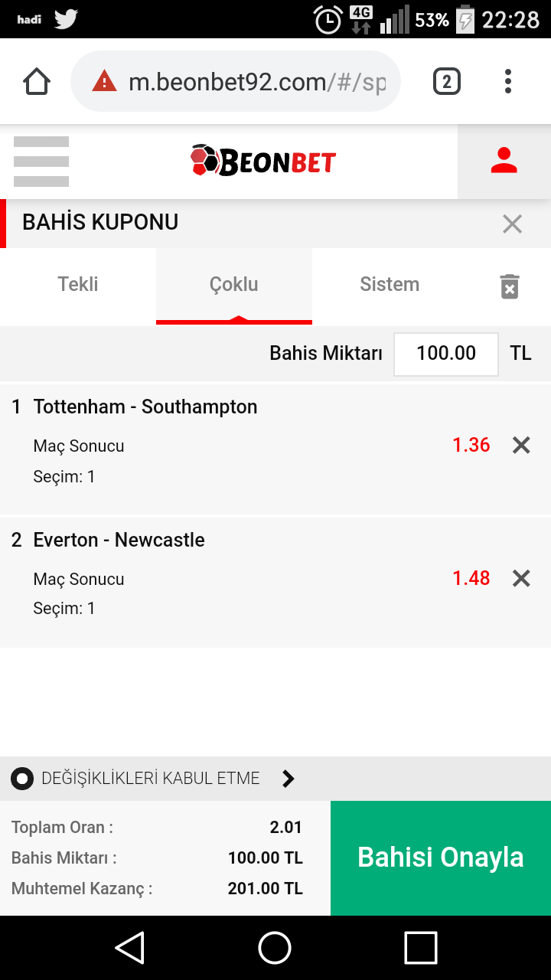Open Chrome three-dot overflow menu
This screenshot has height=980, width=551.
[x=508, y=81]
